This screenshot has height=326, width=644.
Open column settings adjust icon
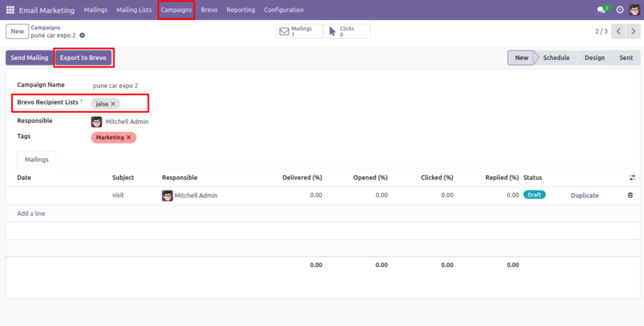632,177
